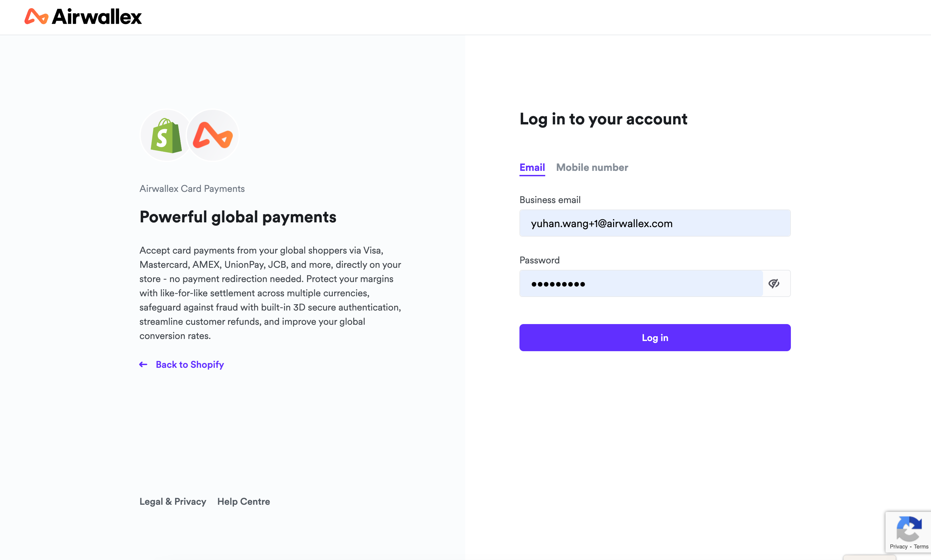This screenshot has height=560, width=931.
Task: Click the Shopify integration logo pair
Action: [x=189, y=135]
